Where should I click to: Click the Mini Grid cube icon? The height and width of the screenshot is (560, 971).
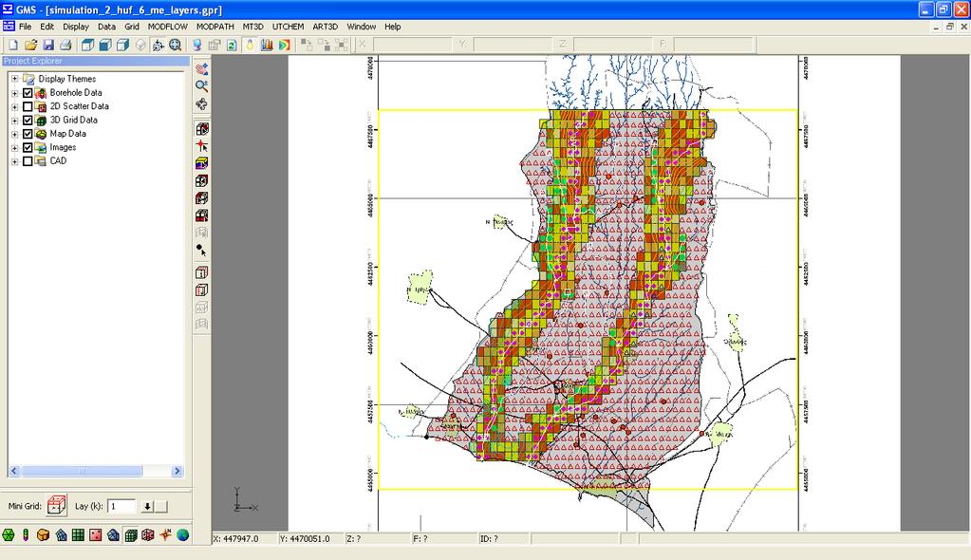(x=56, y=506)
